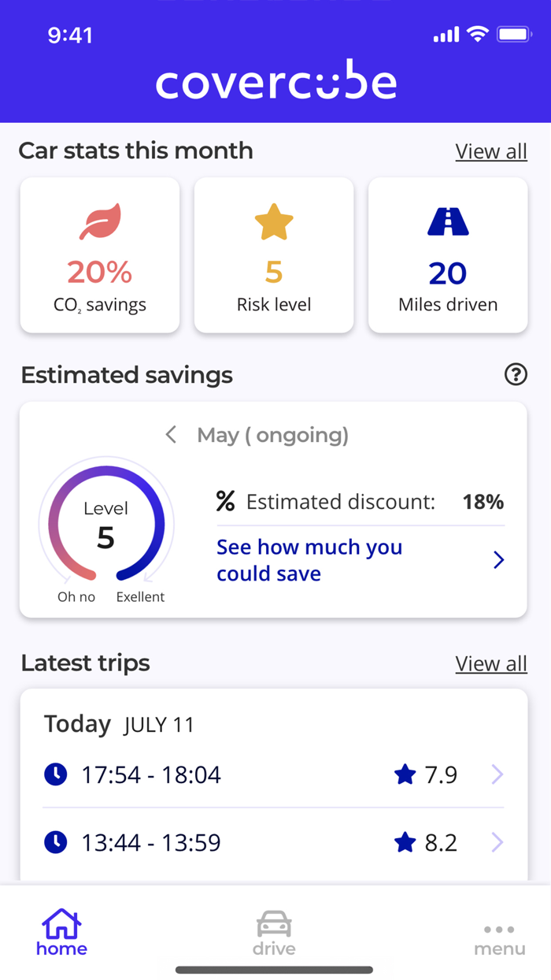Tap the CO₂ savings leaf icon
This screenshot has width=551, height=980.
pyautogui.click(x=100, y=222)
